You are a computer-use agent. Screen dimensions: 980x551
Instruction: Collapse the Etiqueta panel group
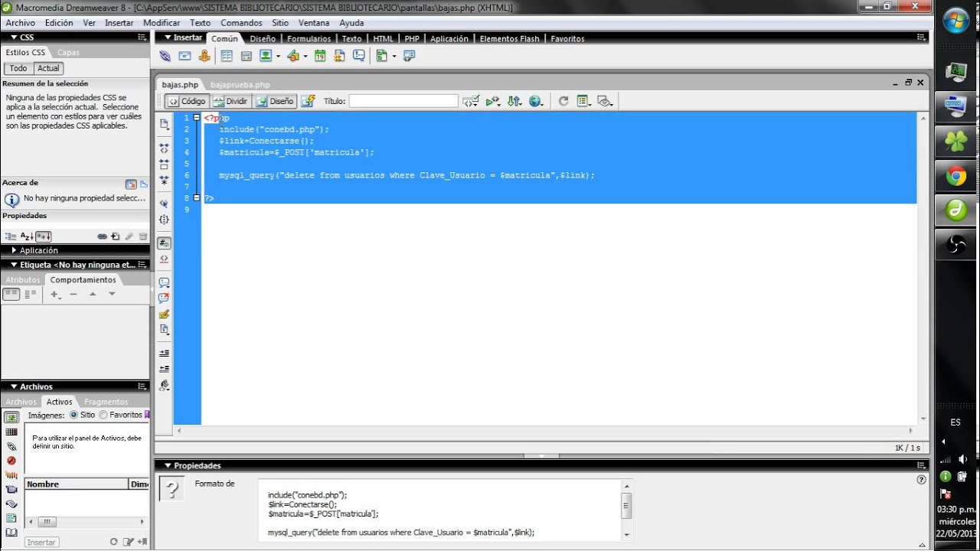[x=14, y=265]
